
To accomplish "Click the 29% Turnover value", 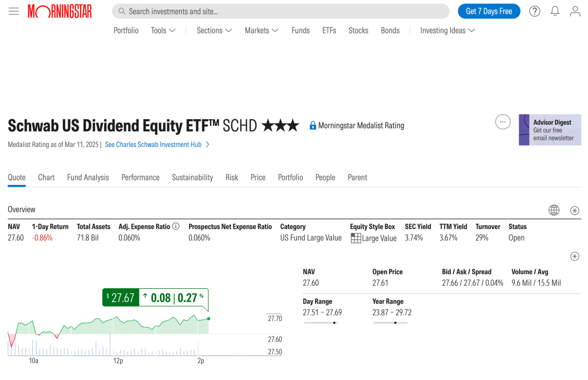I will click(482, 238).
